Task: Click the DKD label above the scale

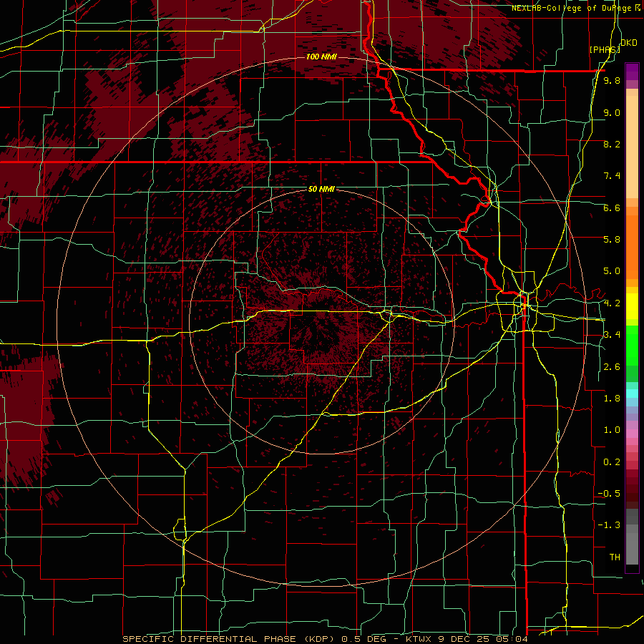Action: coord(628,43)
